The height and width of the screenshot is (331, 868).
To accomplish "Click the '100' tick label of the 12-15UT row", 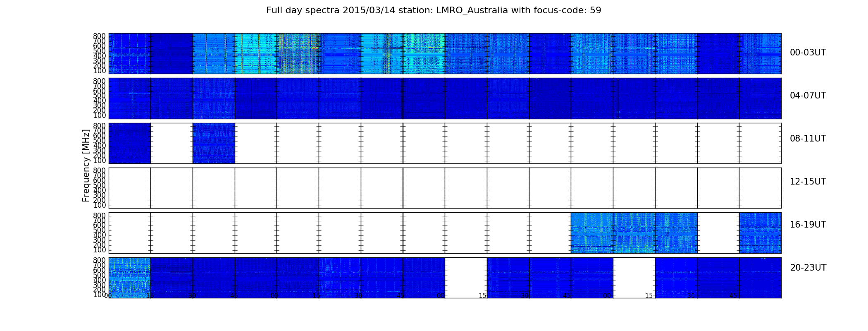I will click(100, 205).
